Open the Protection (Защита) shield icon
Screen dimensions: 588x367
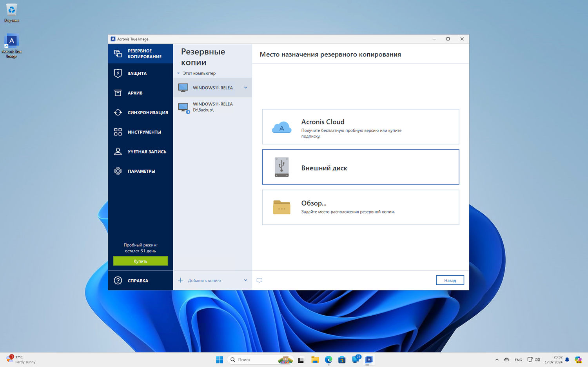118,73
